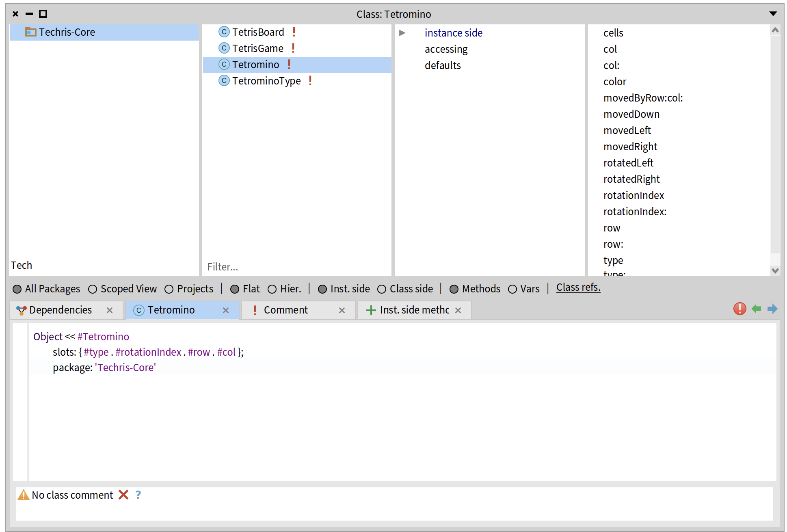Click the blue question mark help icon
787x532 pixels.
tap(138, 495)
